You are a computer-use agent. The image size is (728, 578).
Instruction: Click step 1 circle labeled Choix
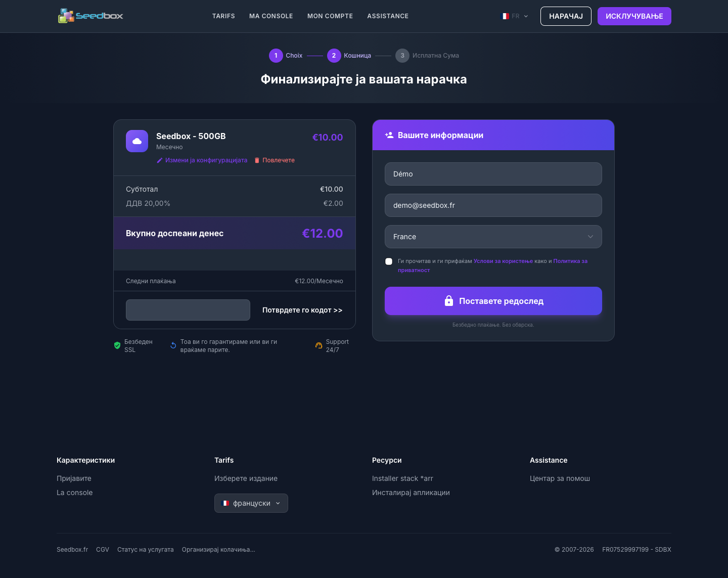point(276,56)
